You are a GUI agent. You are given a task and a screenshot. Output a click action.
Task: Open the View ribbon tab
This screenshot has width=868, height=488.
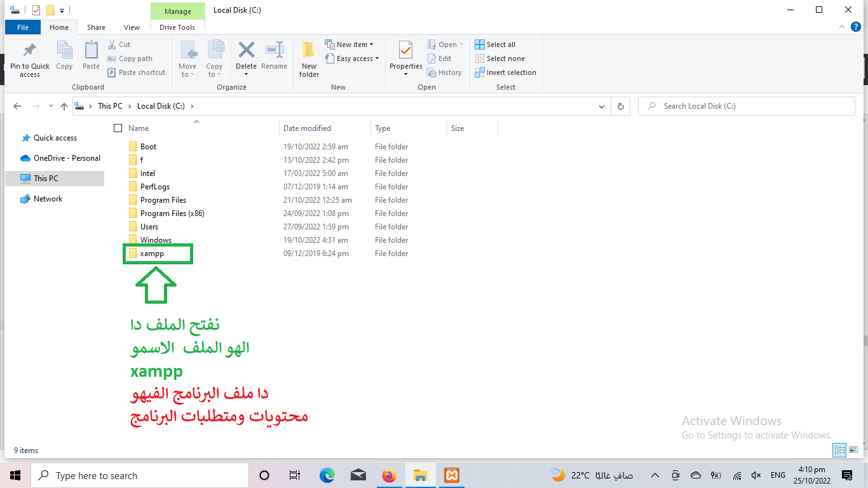[x=132, y=27]
